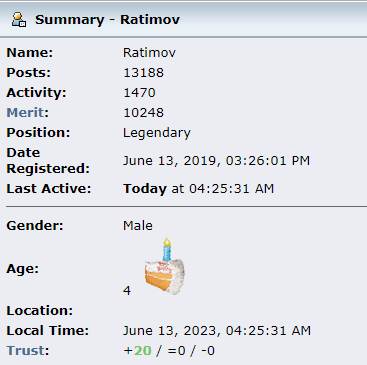Screen dimensions: 367x365
Task: Click the 'Gender:' label
Action: (x=35, y=226)
